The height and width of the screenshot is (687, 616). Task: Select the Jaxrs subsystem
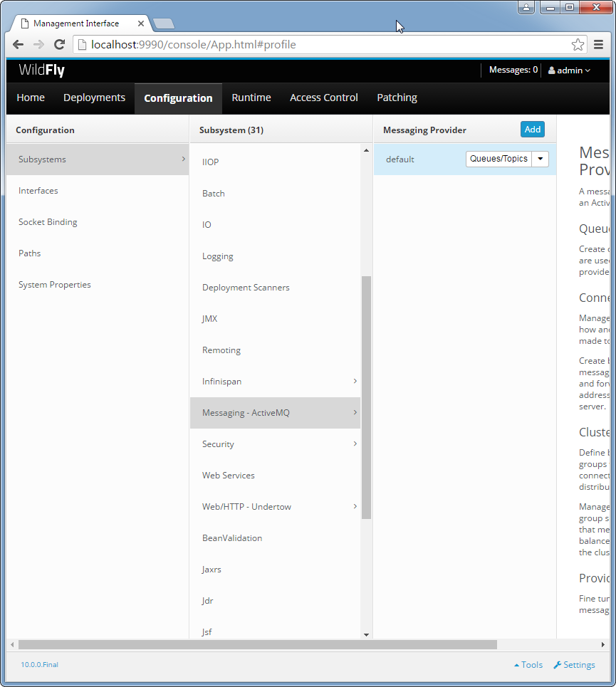275,570
